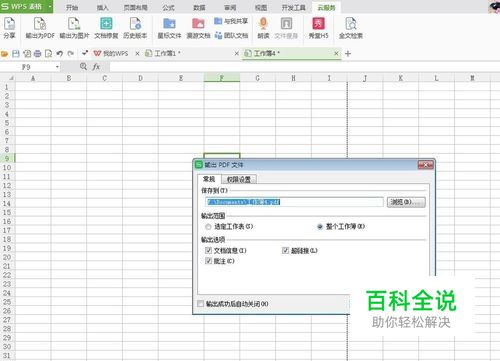Open the 开始 ribbon tab

point(72,7)
